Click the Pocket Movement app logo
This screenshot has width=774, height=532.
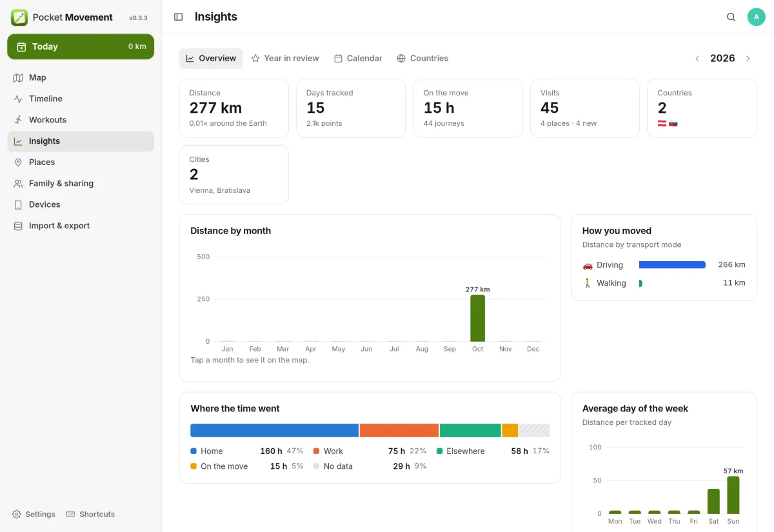coord(19,17)
